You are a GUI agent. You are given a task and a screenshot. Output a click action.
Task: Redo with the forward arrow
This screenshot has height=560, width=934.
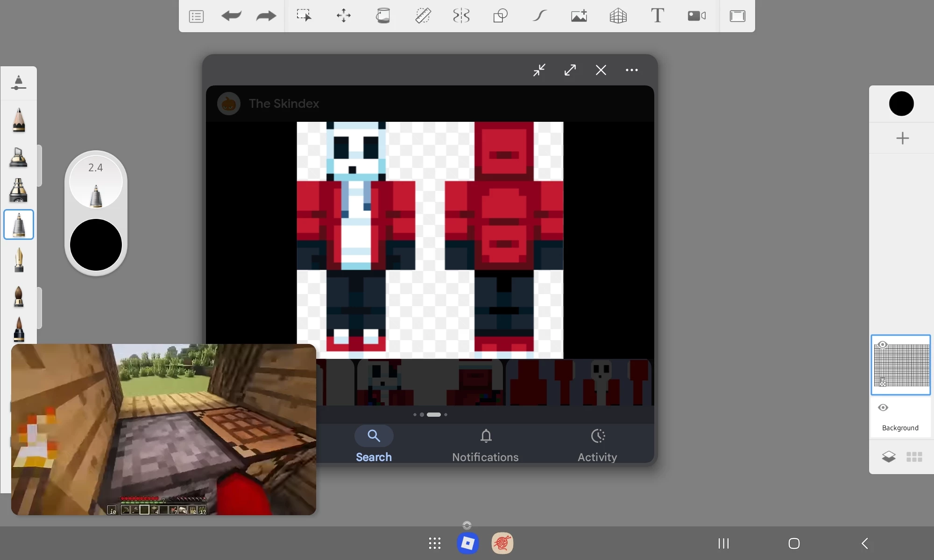[x=266, y=16]
